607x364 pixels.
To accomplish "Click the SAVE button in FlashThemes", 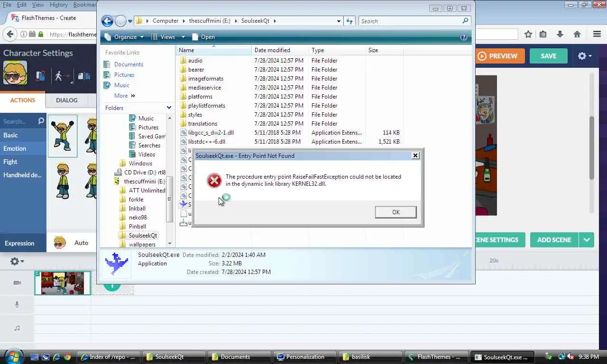I will coord(548,56).
